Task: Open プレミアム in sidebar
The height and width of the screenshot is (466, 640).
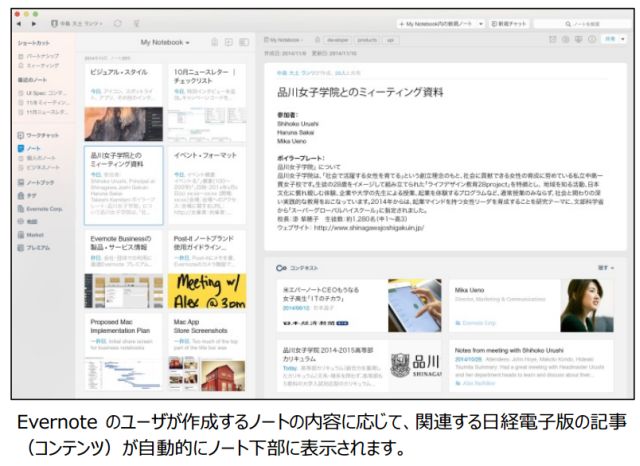Action: (x=34, y=248)
